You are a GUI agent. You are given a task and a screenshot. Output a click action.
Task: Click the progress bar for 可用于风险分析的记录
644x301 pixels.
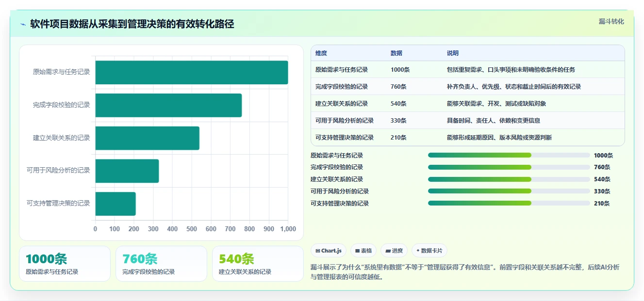(x=509, y=191)
